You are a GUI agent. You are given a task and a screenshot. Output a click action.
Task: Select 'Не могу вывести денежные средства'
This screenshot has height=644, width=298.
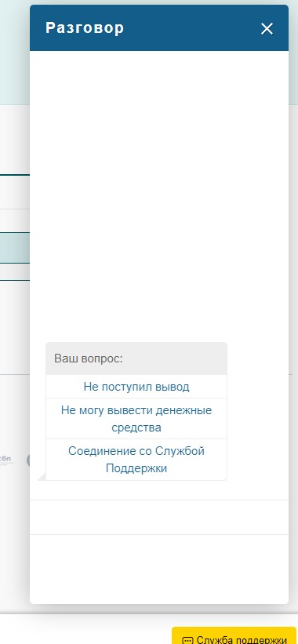coord(136,419)
